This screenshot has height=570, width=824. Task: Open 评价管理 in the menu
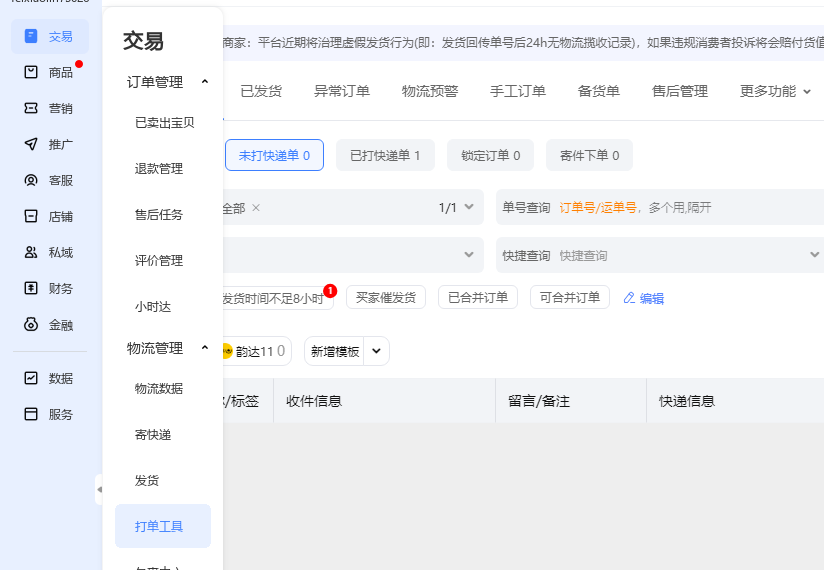coord(159,260)
